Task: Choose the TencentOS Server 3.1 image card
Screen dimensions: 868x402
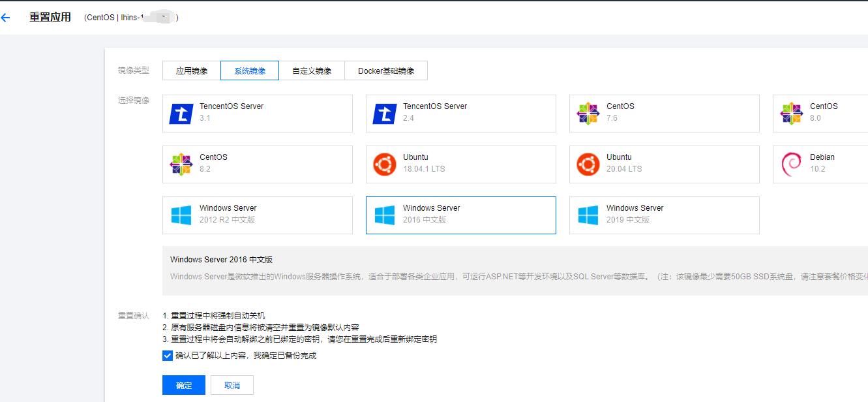Action: point(258,114)
